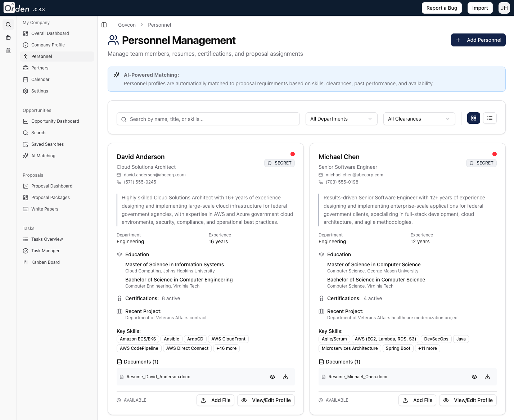
Task: Open the Govcon breadcrumb link
Action: click(127, 25)
